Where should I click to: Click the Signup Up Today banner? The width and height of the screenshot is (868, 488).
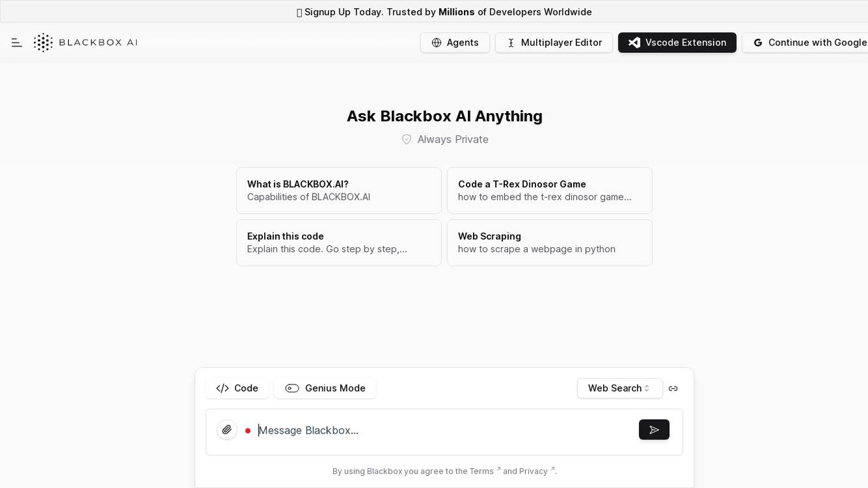pyautogui.click(x=444, y=12)
